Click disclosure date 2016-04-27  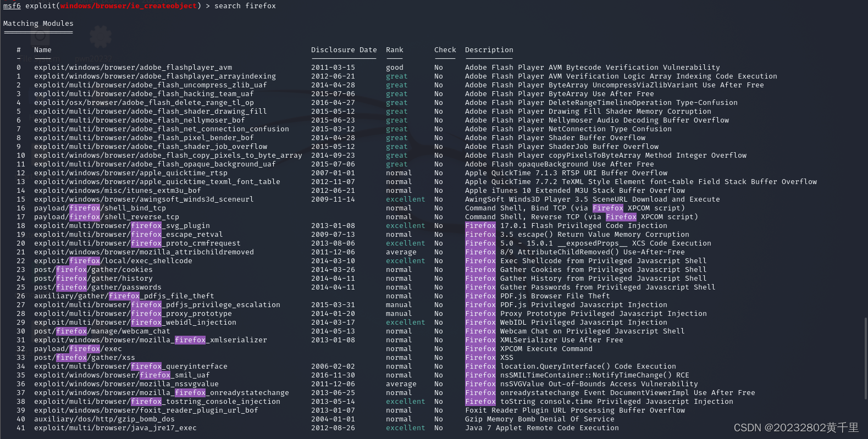[333, 103]
